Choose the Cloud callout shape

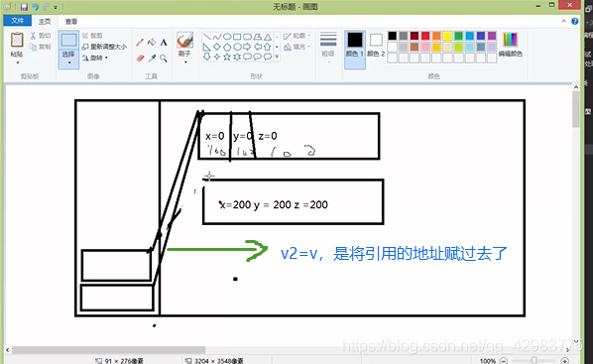point(268,57)
